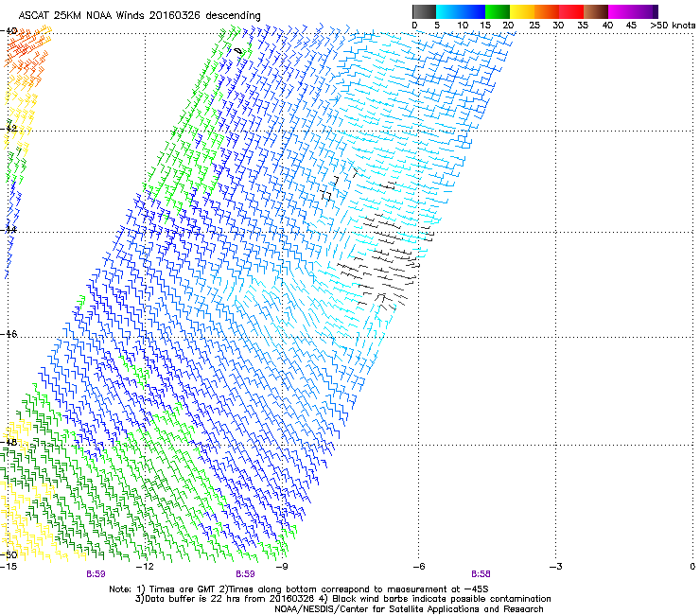The height and width of the screenshot is (615, 700).
Task: Click the longitude label '-15'
Action: (x=9, y=567)
